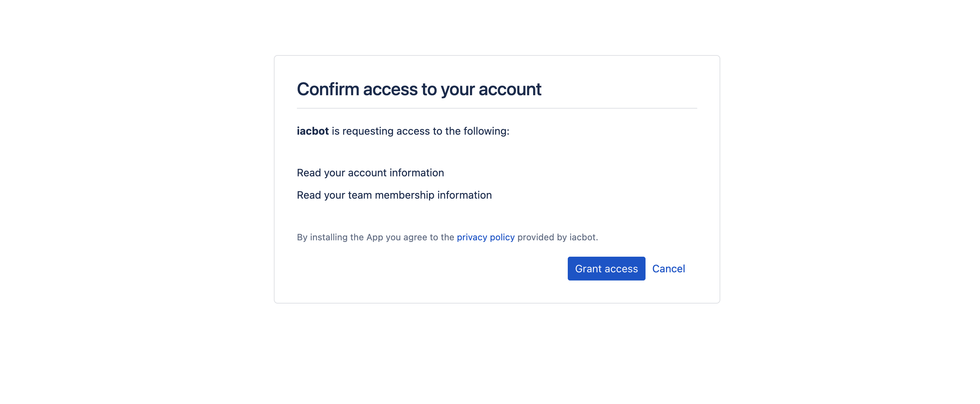Approve access by pressing Grant access

tap(606, 269)
